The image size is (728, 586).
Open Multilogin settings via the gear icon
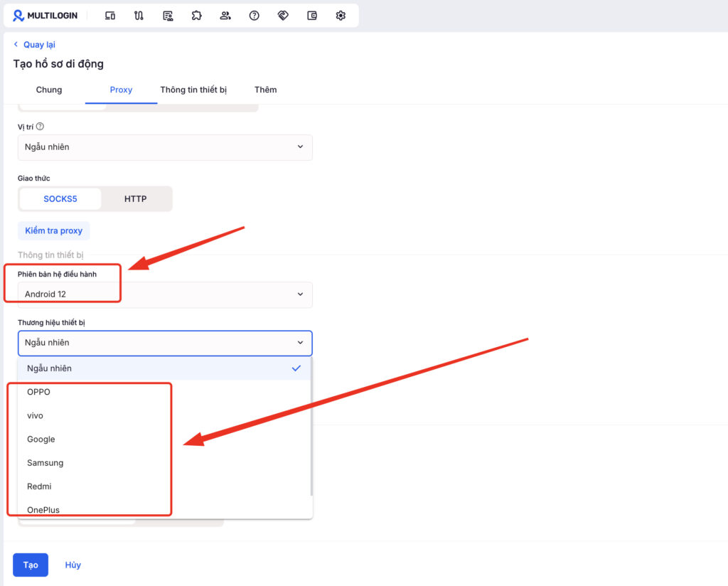(341, 15)
